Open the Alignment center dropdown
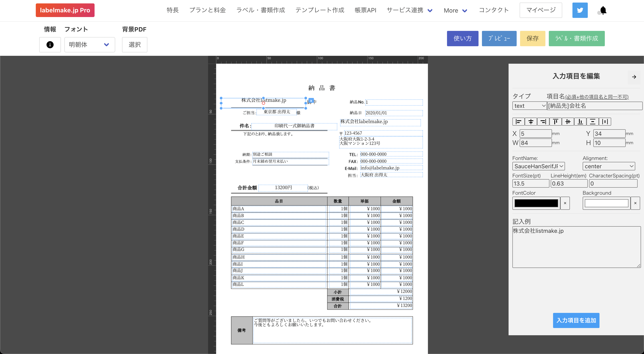Viewport: 644px width, 354px height. click(x=608, y=166)
